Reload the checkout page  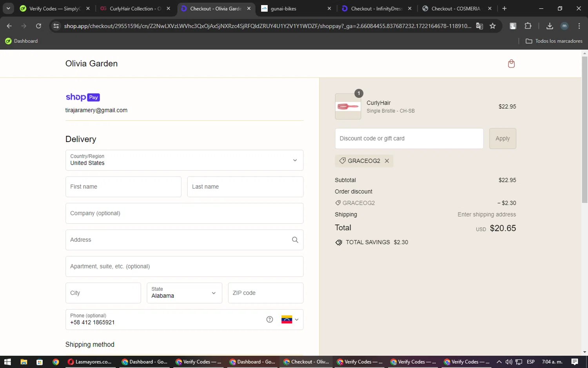click(x=38, y=26)
